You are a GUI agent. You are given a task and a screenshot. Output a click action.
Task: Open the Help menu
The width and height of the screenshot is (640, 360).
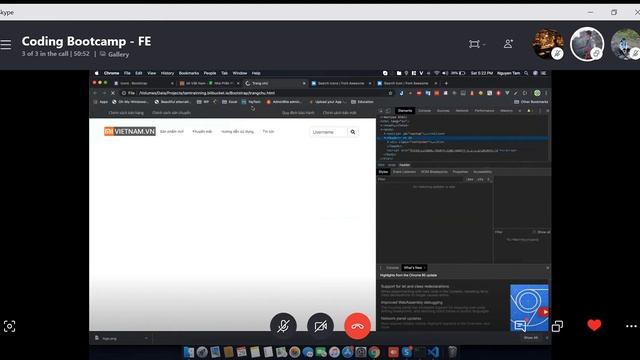pos(256,73)
